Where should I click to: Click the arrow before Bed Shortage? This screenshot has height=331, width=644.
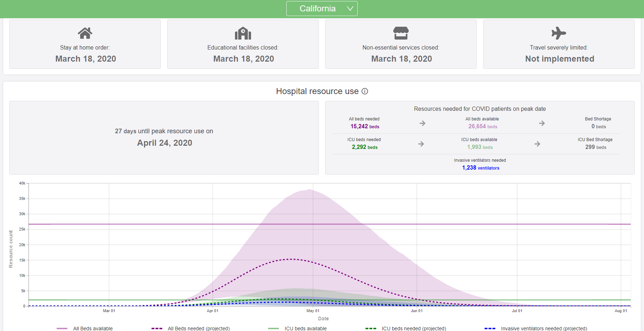click(542, 123)
